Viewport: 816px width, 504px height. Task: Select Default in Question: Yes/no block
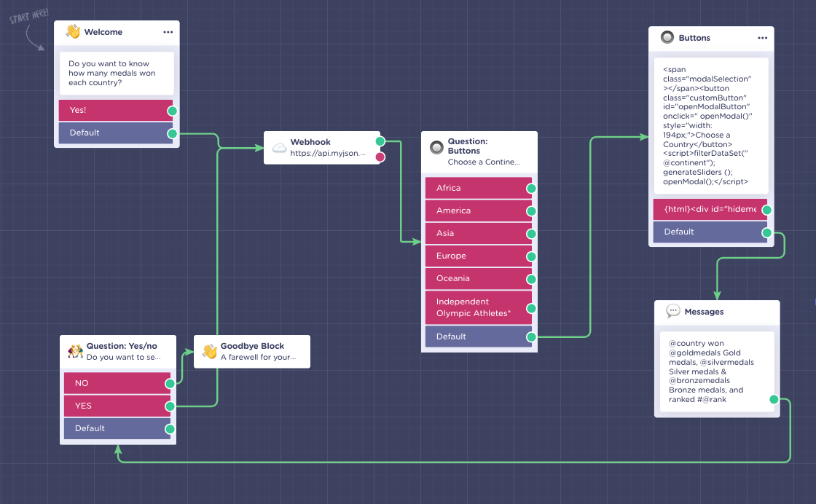tap(117, 428)
